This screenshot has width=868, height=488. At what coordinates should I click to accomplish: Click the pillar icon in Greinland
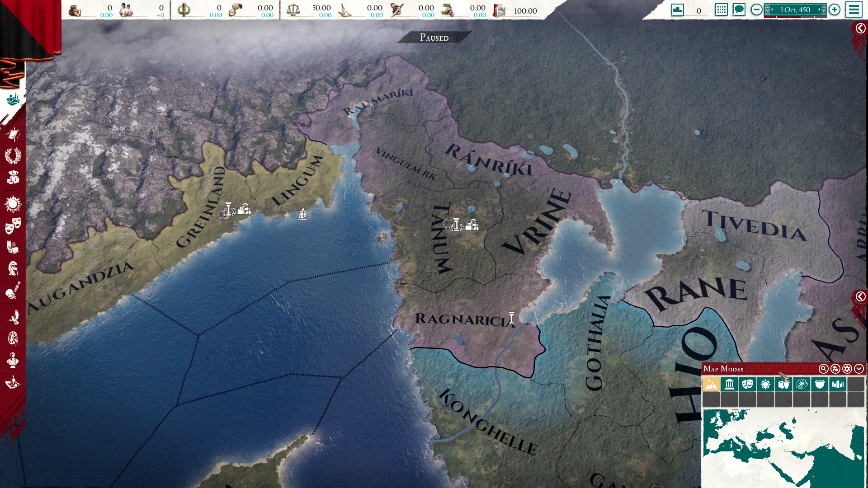(x=228, y=209)
